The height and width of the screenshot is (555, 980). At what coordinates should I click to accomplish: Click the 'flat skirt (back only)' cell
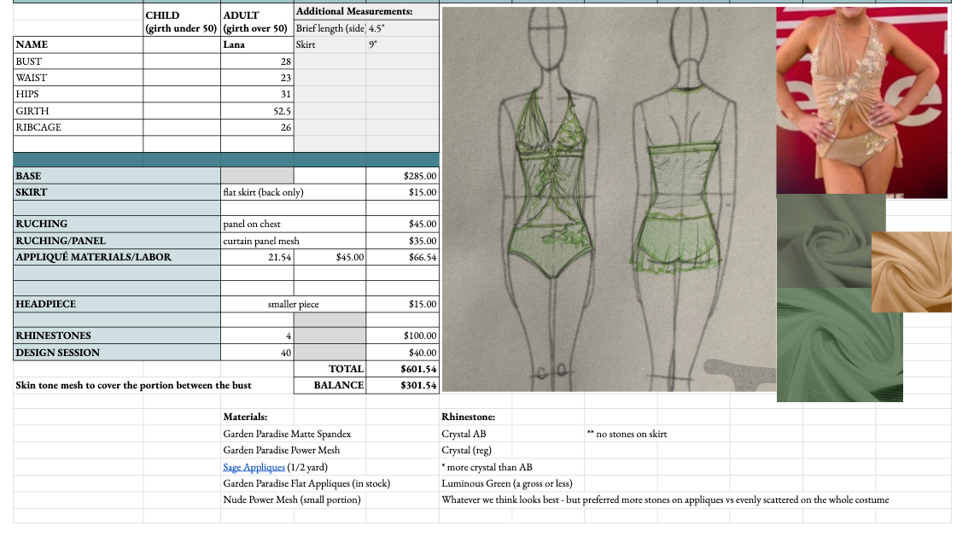point(293,192)
